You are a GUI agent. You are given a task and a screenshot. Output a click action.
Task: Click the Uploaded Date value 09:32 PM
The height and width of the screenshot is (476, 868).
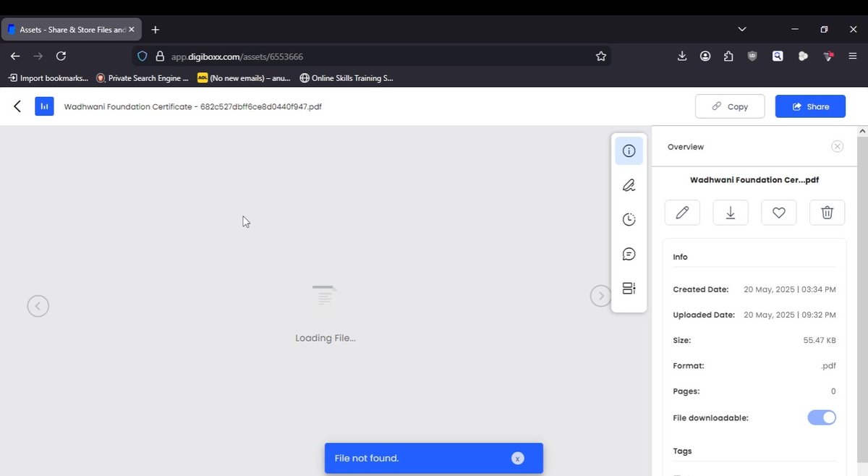pyautogui.click(x=790, y=315)
